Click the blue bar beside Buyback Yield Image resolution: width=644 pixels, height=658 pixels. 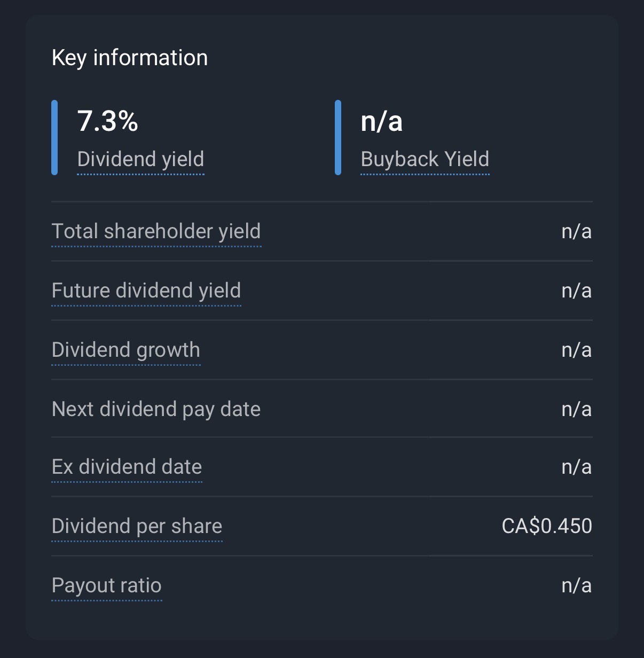[338, 137]
